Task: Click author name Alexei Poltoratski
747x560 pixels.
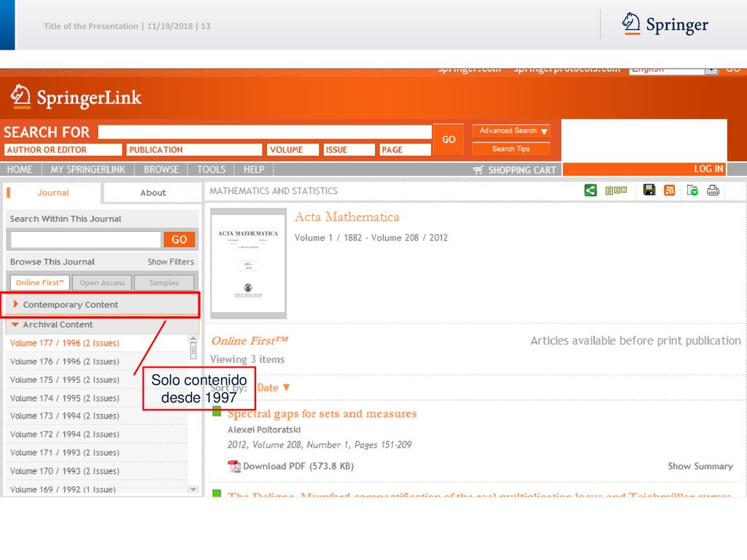Action: pyautogui.click(x=264, y=429)
